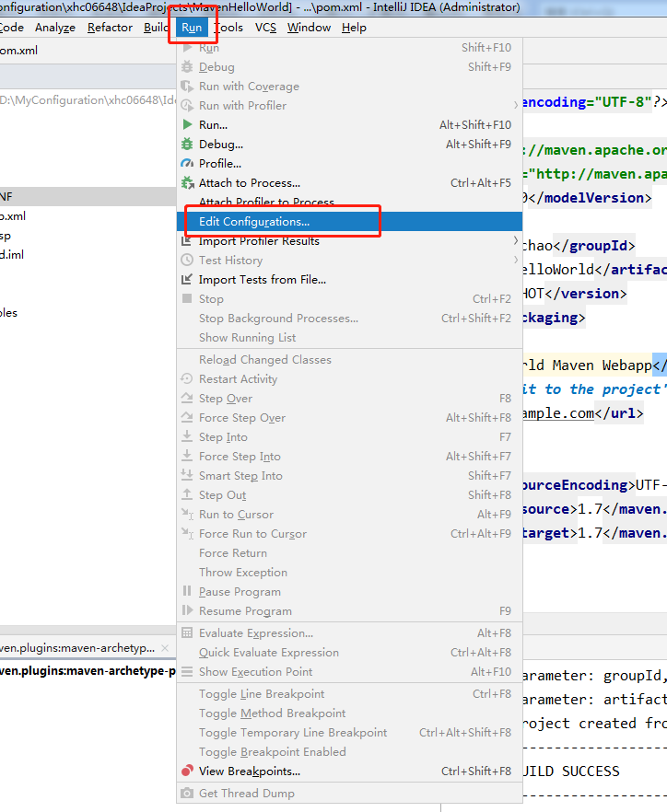Open the Tools menu
Screen dimensions: 667x812
click(x=228, y=28)
